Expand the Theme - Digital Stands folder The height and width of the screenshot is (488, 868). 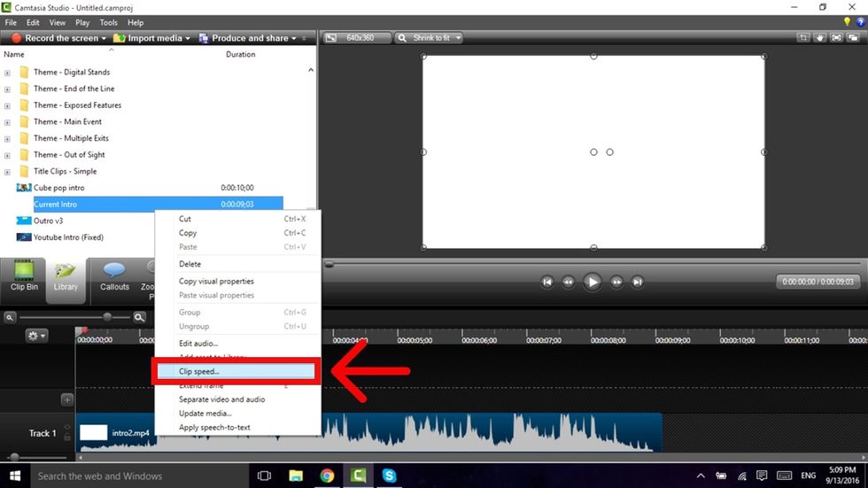point(8,73)
